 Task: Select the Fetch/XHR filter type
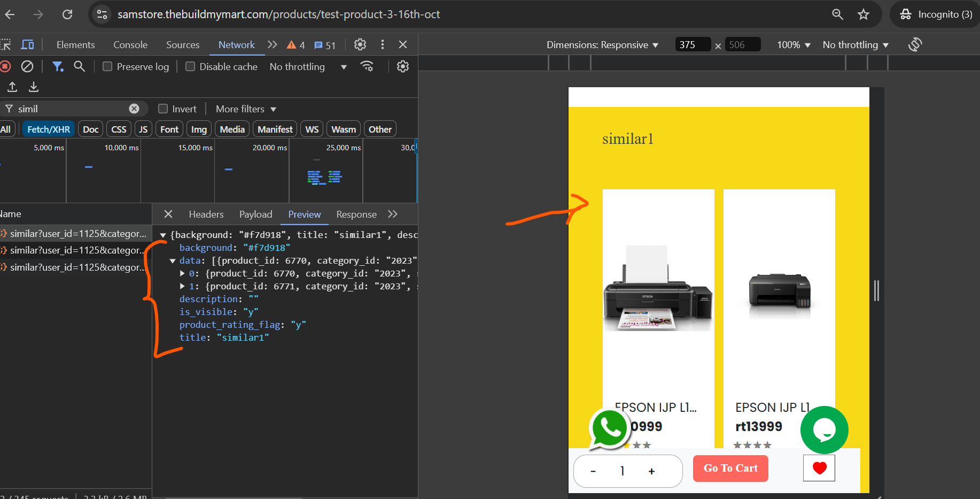[x=49, y=129]
